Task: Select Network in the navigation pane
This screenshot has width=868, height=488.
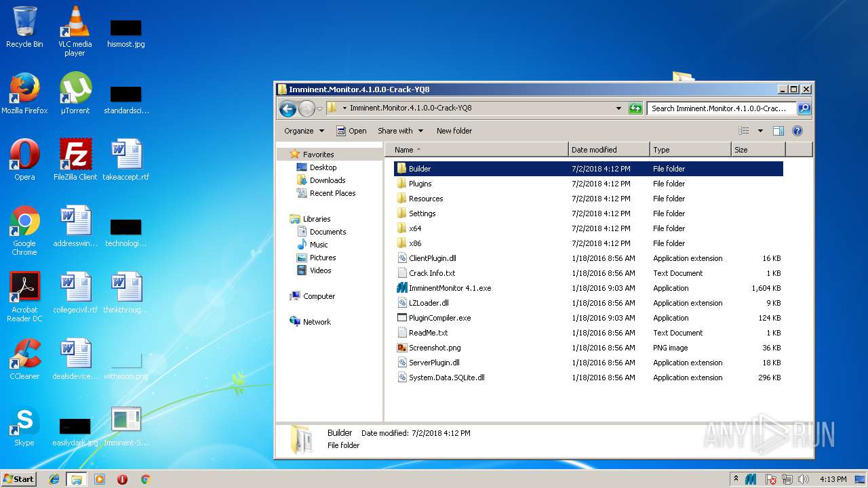Action: click(311, 322)
